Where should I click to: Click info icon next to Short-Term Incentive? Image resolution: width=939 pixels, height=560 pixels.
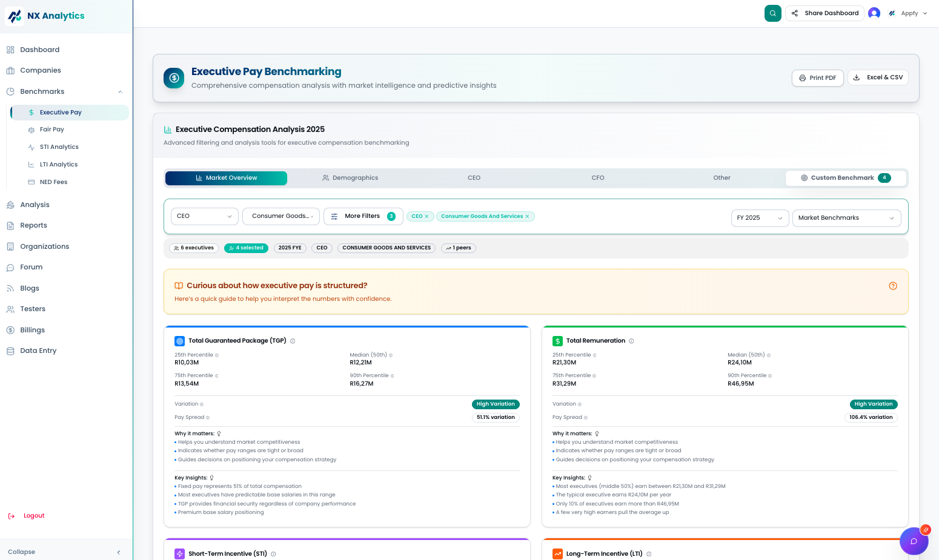273,554
